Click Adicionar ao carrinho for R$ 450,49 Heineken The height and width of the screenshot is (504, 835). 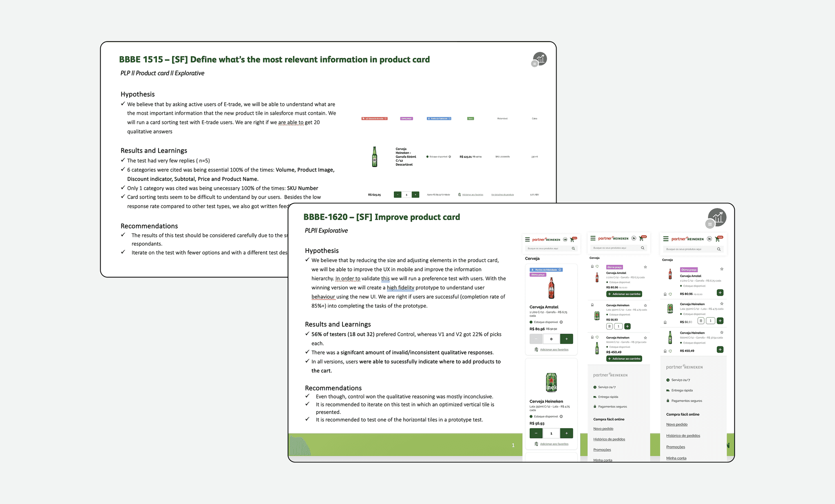(624, 359)
